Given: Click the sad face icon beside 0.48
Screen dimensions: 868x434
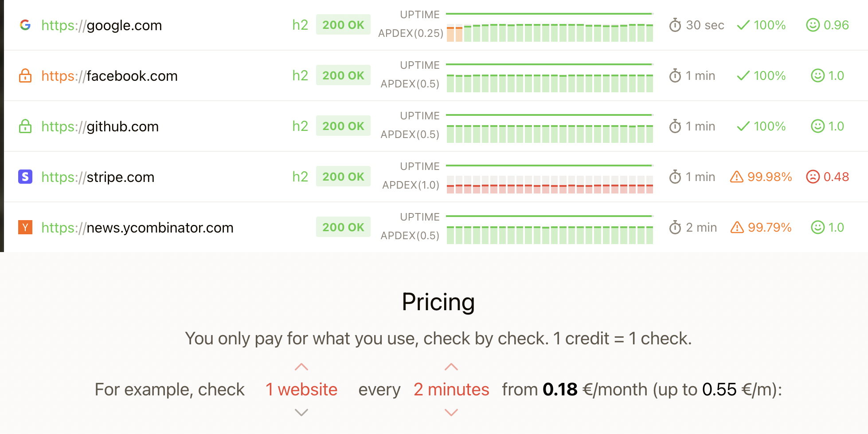Looking at the screenshot, I should 813,177.
